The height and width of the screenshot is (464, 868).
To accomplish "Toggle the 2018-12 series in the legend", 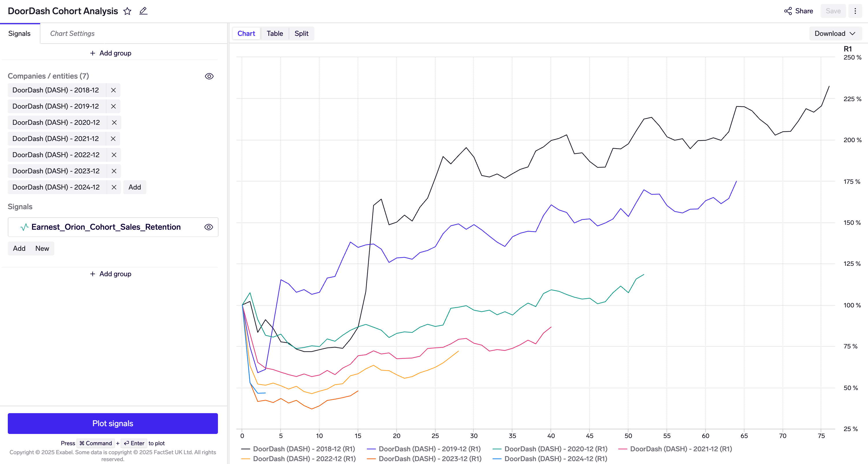I will (303, 449).
